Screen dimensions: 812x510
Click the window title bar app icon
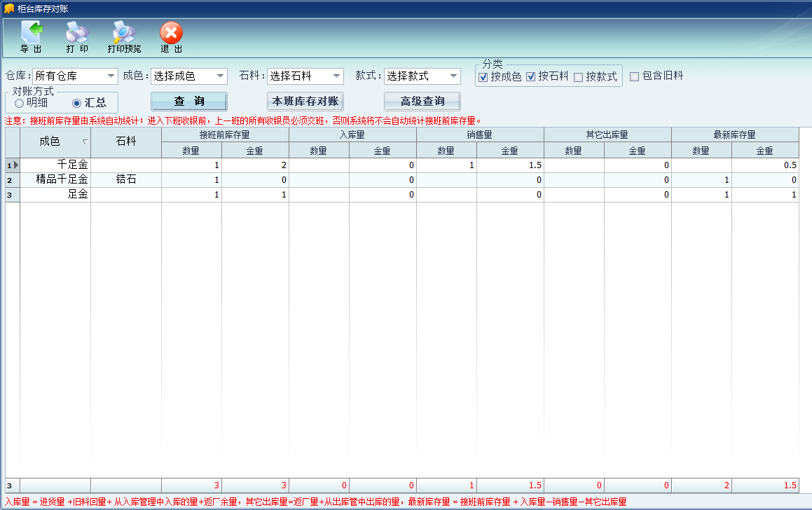coord(9,8)
